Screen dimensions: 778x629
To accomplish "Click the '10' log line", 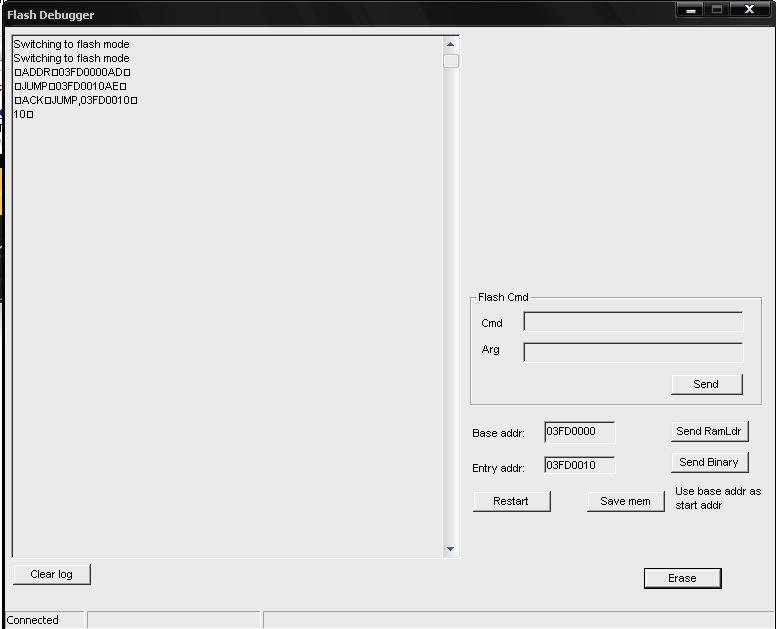I will click(23, 114).
